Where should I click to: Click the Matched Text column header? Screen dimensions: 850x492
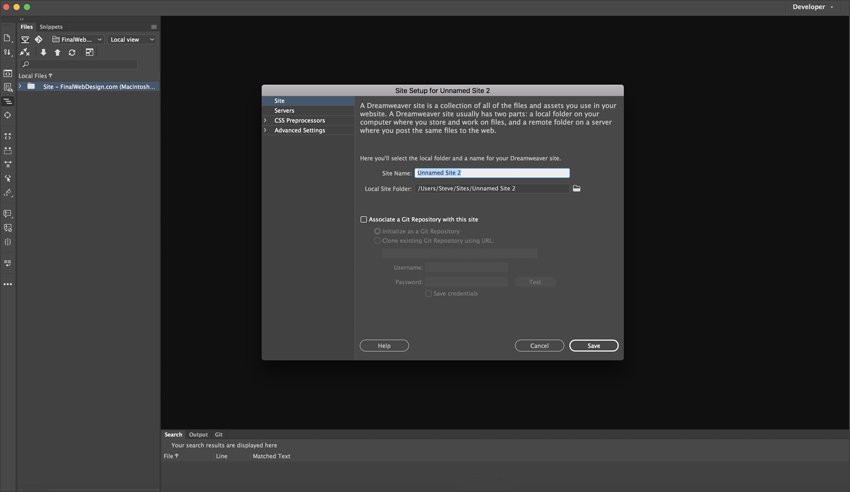tap(271, 456)
